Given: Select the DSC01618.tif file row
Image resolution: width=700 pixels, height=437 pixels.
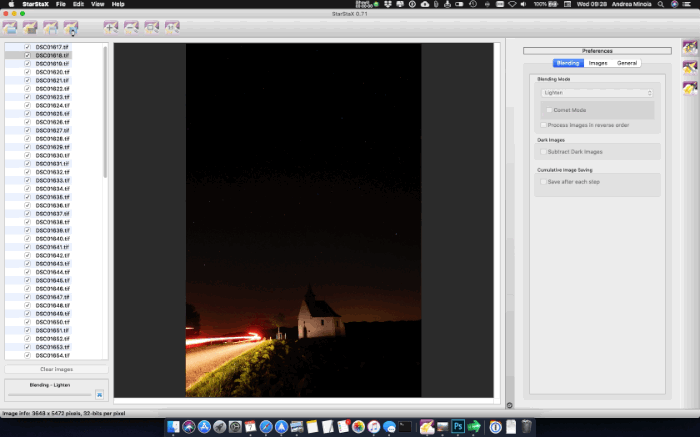Looking at the screenshot, I should [x=38, y=55].
